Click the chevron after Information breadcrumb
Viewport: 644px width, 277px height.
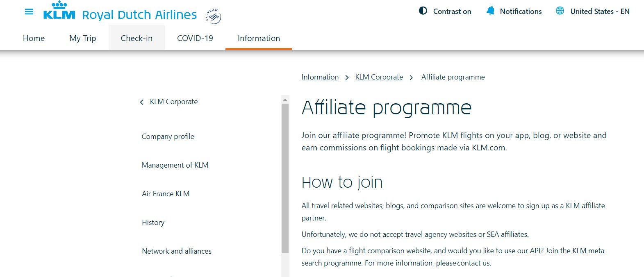[x=347, y=77]
